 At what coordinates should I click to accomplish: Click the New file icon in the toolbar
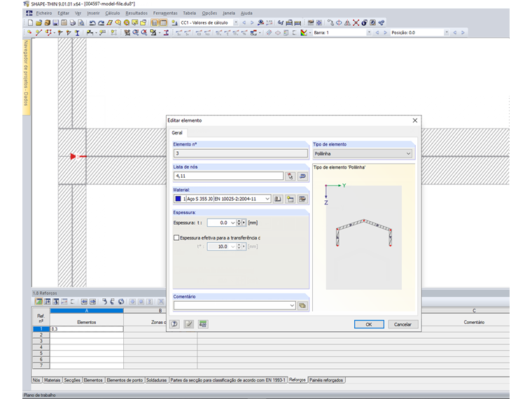click(30, 22)
